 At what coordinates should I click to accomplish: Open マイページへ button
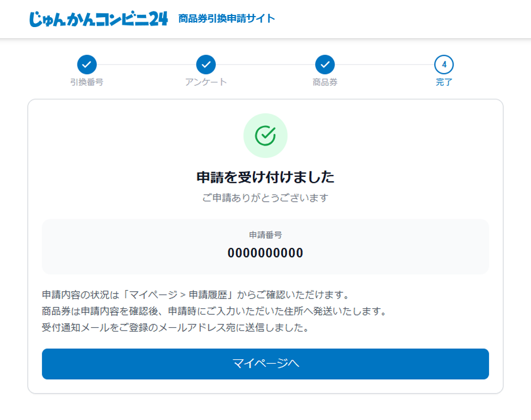coord(265,364)
